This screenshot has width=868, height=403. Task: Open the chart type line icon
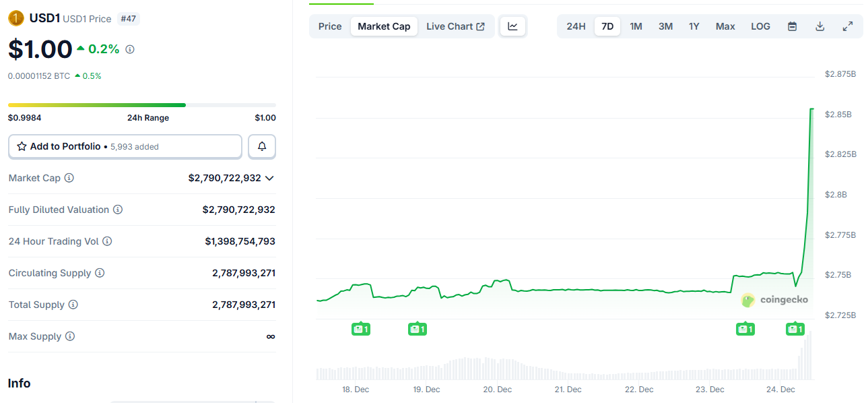[512, 26]
